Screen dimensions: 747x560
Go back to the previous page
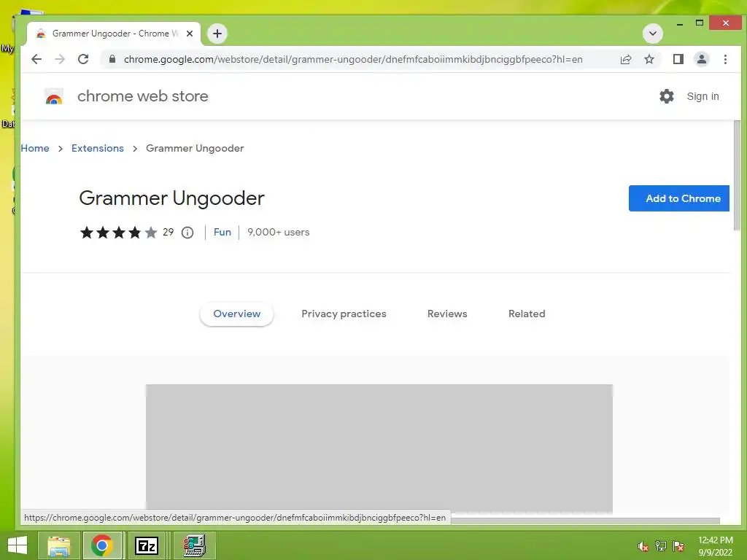[x=36, y=59]
